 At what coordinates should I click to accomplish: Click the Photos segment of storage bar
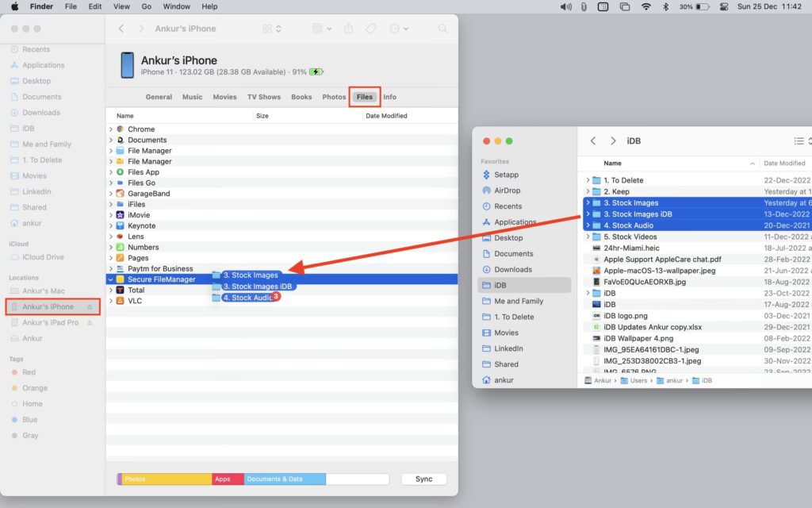167,479
